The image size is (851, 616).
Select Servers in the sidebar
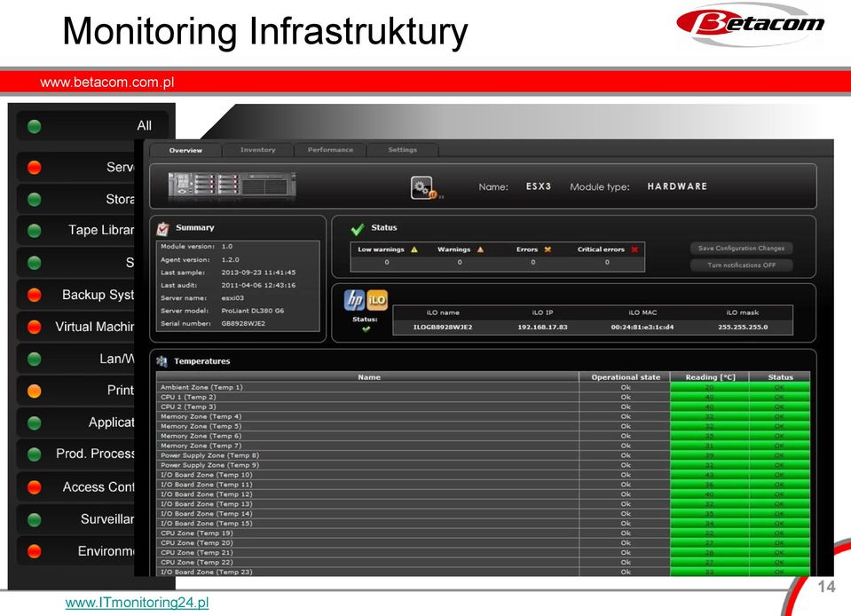click(76, 167)
